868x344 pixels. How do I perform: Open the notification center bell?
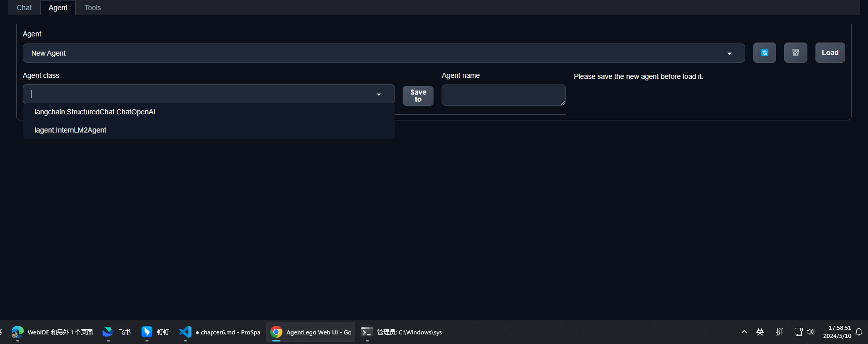[859, 332]
